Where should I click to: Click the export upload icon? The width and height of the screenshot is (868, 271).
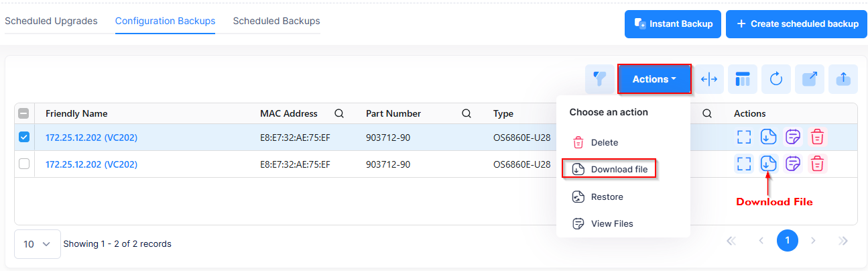843,79
